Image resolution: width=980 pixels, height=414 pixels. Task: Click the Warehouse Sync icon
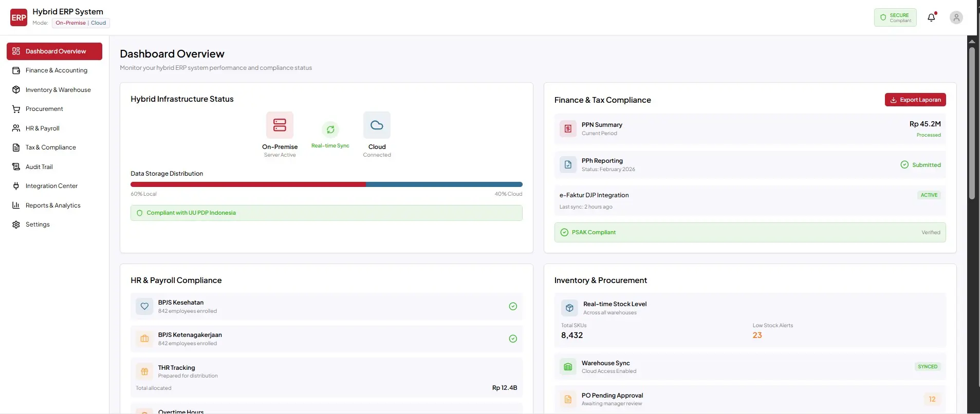click(x=568, y=367)
